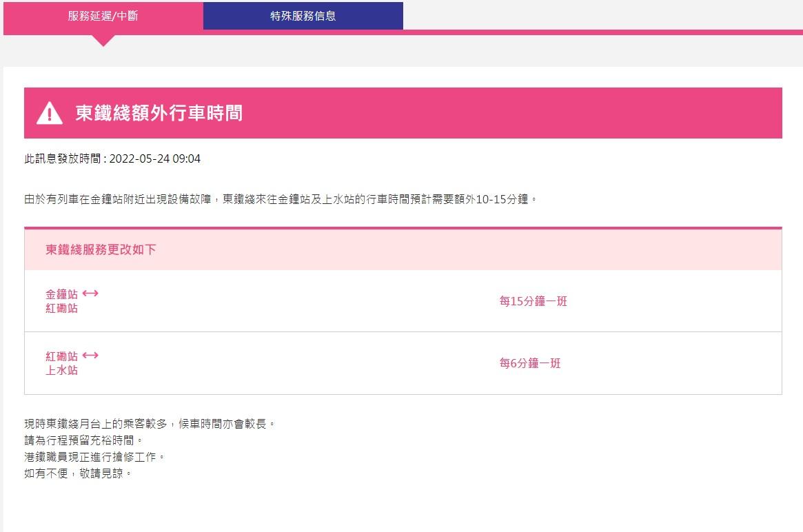Select the 金鐘站 station name
Image resolution: width=803 pixels, height=532 pixels.
tap(61, 294)
